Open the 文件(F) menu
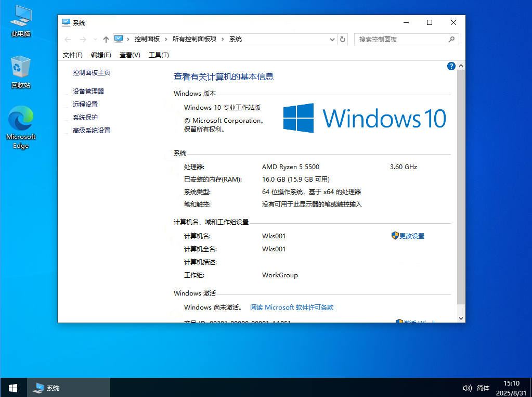 [x=73, y=55]
